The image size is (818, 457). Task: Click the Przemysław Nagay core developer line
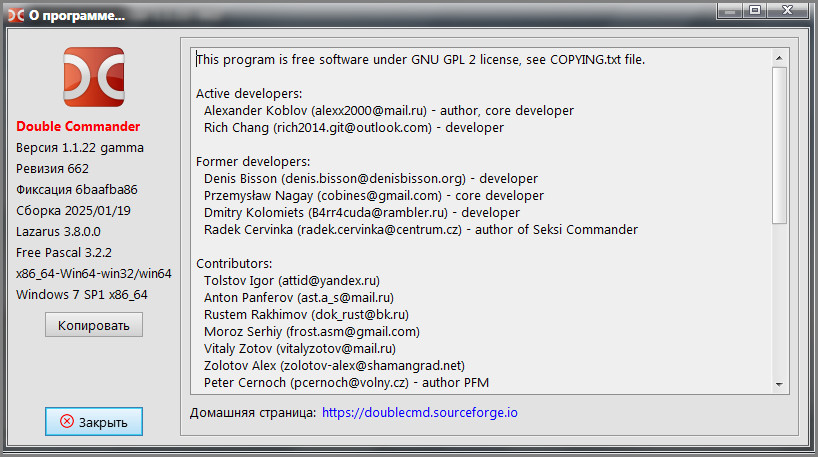point(374,196)
